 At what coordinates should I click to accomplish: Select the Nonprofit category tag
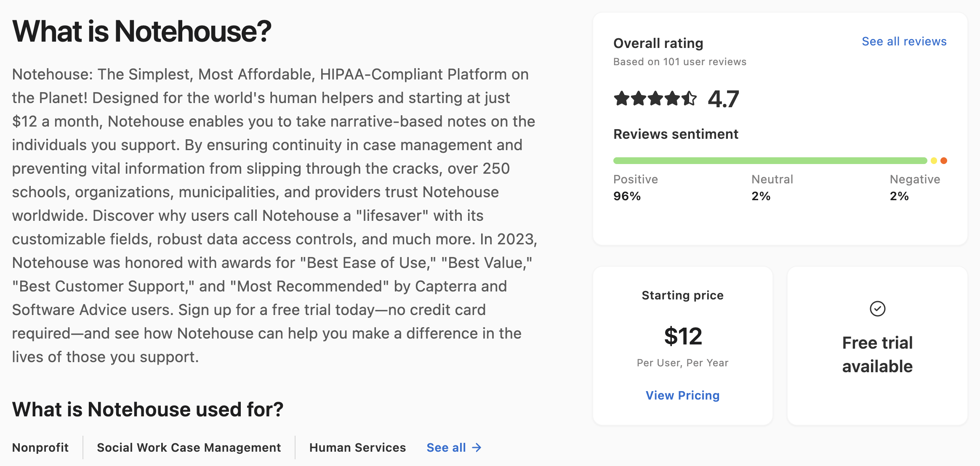pyautogui.click(x=40, y=447)
